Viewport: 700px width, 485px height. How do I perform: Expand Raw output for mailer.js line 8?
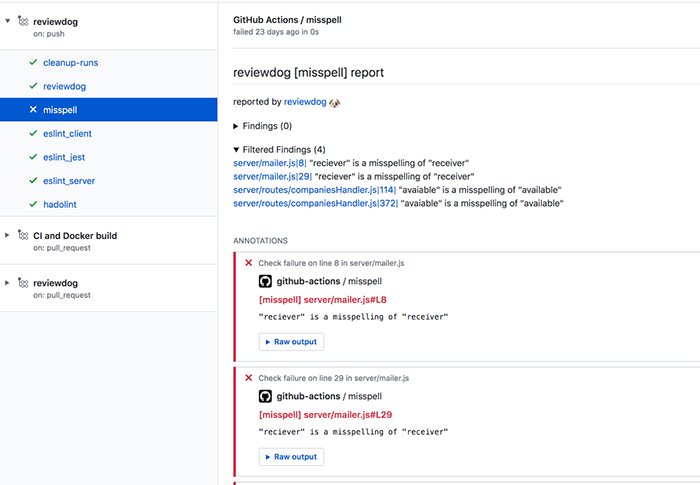click(291, 342)
